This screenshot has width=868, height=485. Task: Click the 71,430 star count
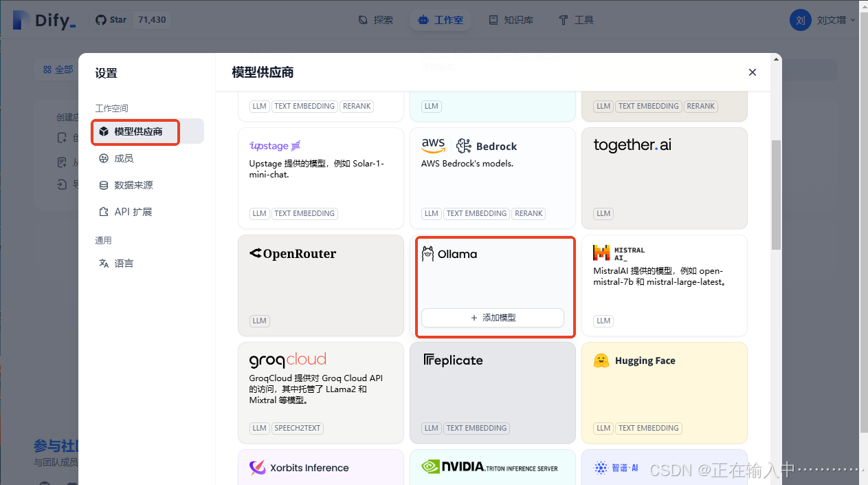coord(152,20)
